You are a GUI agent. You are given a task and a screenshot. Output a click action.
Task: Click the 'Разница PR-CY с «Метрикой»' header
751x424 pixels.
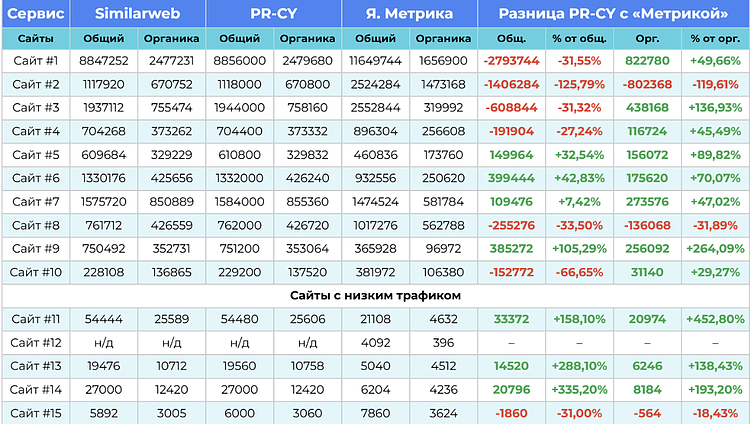614,13
